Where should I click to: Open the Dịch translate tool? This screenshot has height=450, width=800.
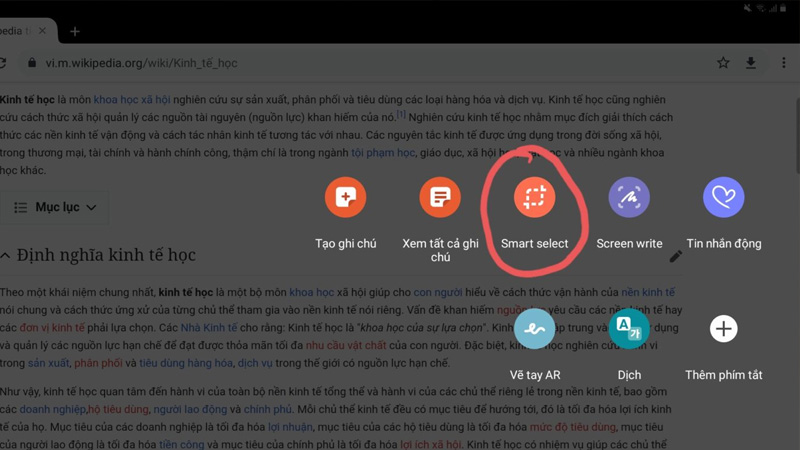(629, 329)
